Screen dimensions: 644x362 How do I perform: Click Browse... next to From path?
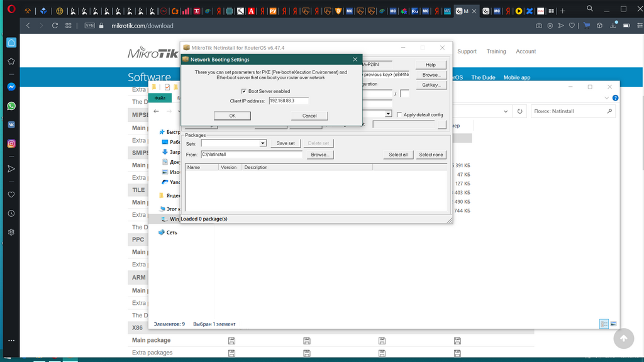(x=320, y=155)
